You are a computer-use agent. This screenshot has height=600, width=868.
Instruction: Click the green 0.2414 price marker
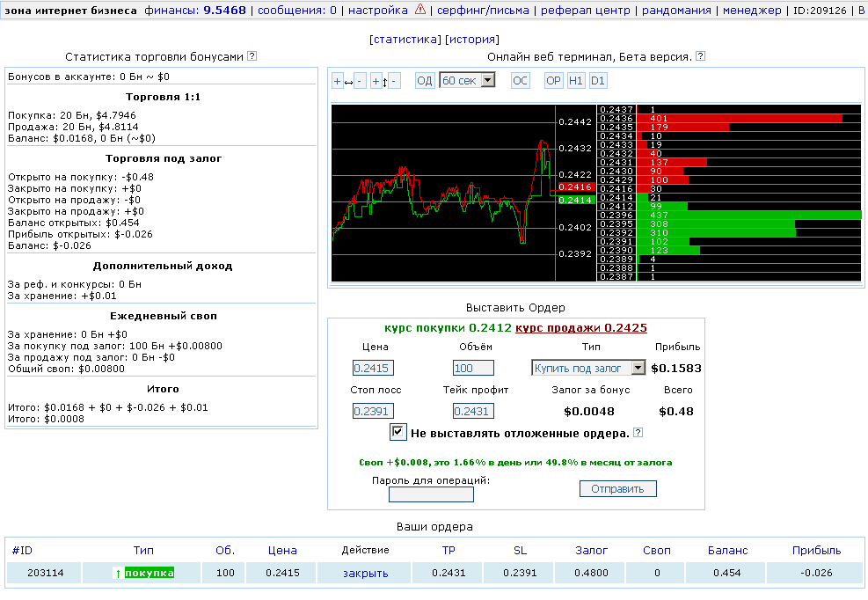[x=576, y=200]
